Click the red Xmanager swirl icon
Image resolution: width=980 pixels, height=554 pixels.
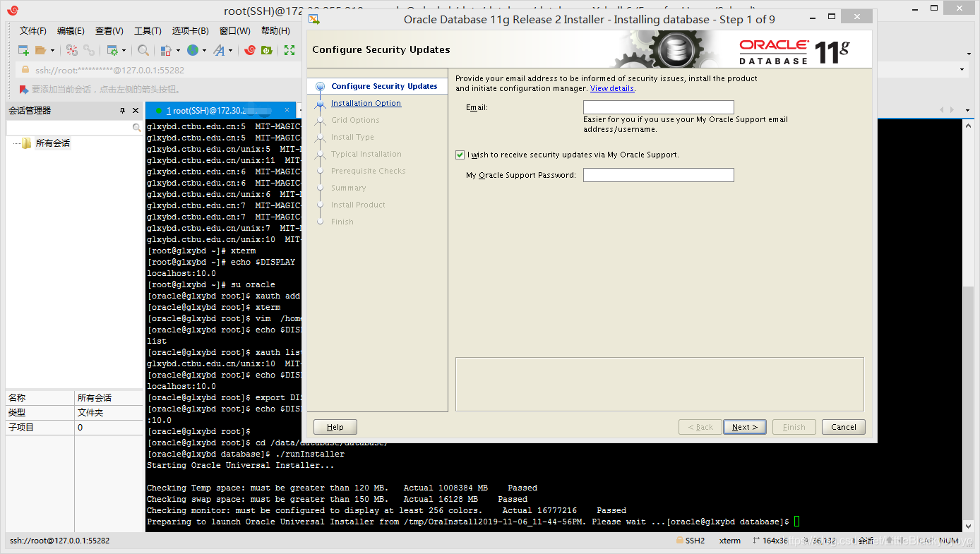249,50
